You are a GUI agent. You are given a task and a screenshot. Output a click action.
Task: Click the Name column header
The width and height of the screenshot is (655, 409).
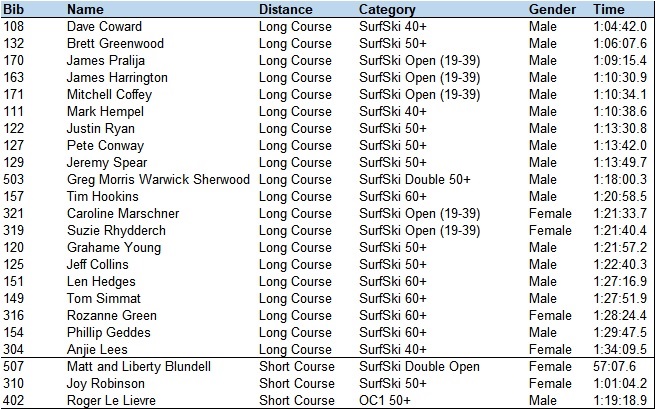pos(86,9)
